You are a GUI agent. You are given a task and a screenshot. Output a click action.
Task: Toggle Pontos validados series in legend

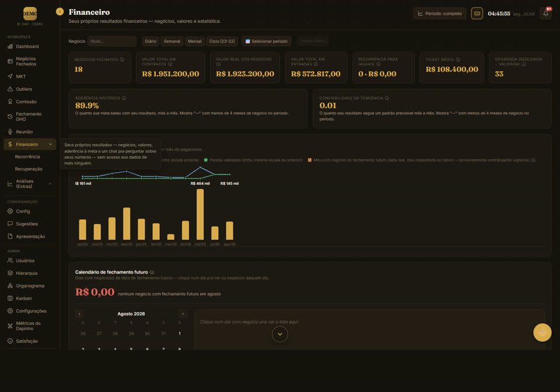(x=253, y=160)
